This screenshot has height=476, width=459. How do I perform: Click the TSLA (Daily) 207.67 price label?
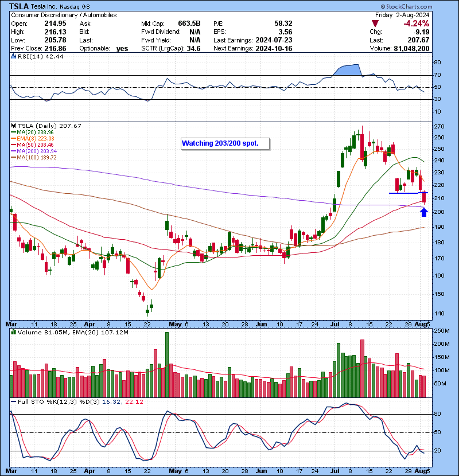(x=49, y=126)
